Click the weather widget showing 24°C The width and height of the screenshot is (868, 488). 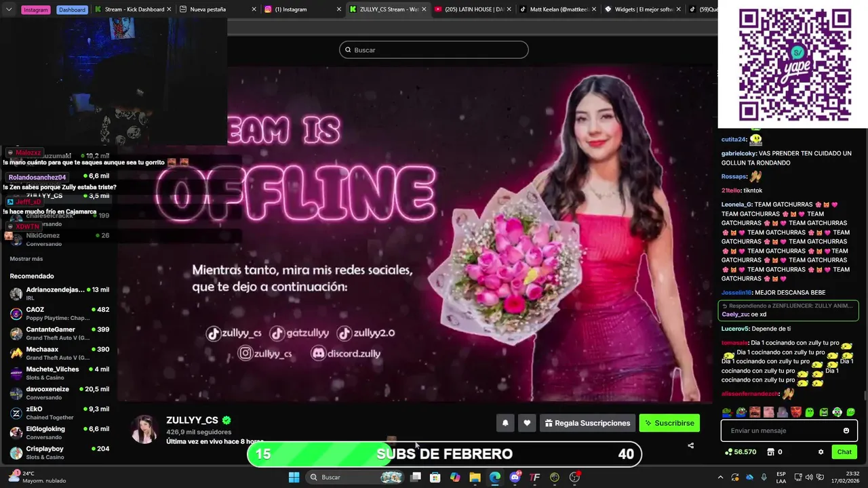37,477
